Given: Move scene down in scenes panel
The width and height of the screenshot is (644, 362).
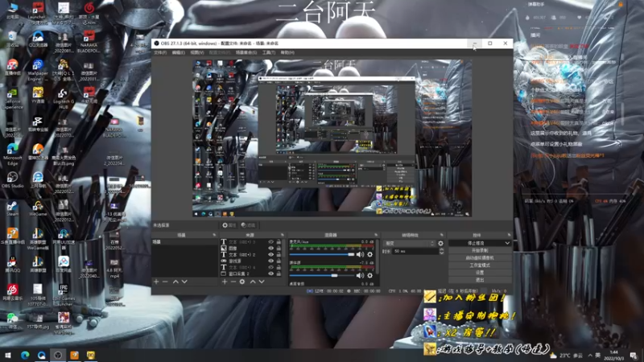Looking at the screenshot, I should point(184,282).
